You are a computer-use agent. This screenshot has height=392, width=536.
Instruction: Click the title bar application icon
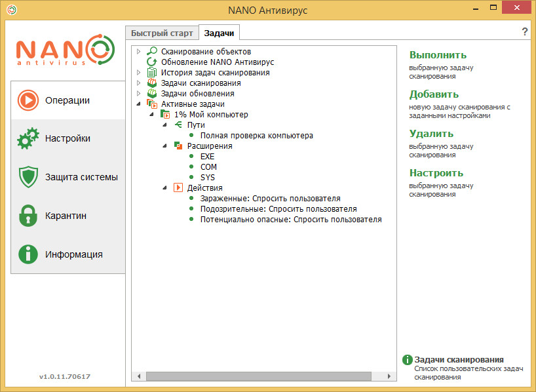(12, 10)
